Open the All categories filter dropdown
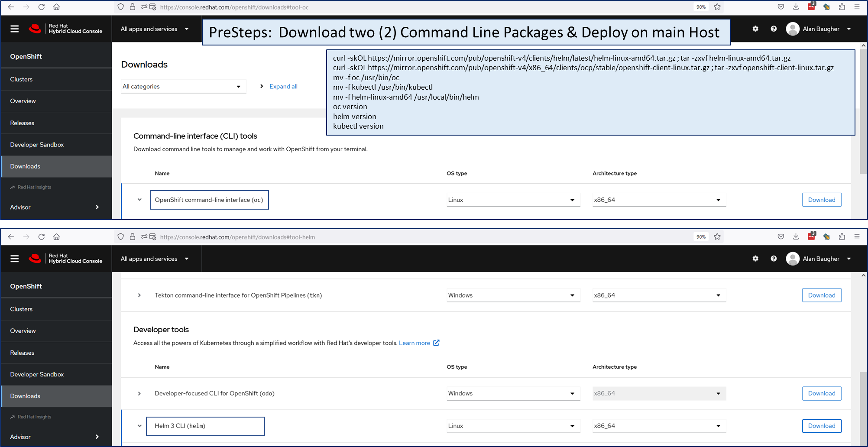The image size is (868, 447). click(x=183, y=87)
